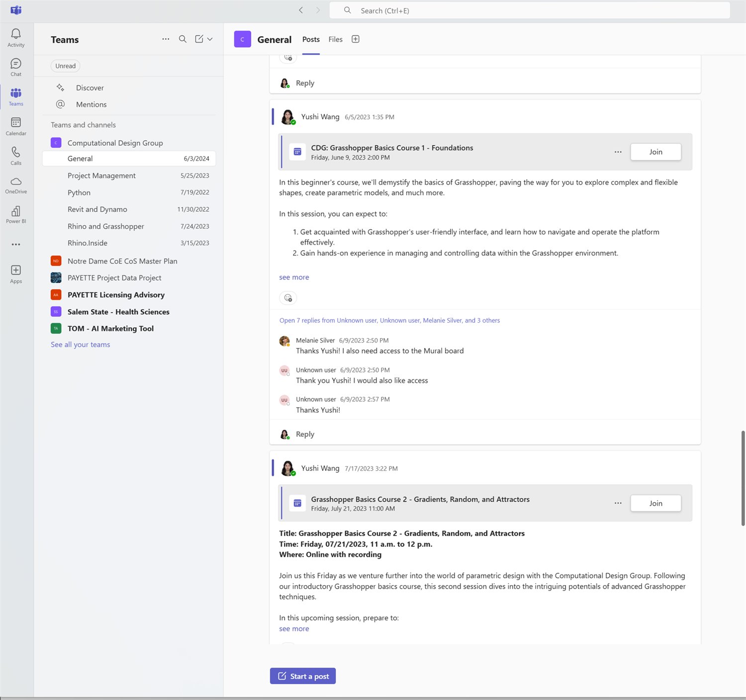Focus the Search (Ctrl+E) box
The width and height of the screenshot is (746, 700).
pyautogui.click(x=530, y=10)
